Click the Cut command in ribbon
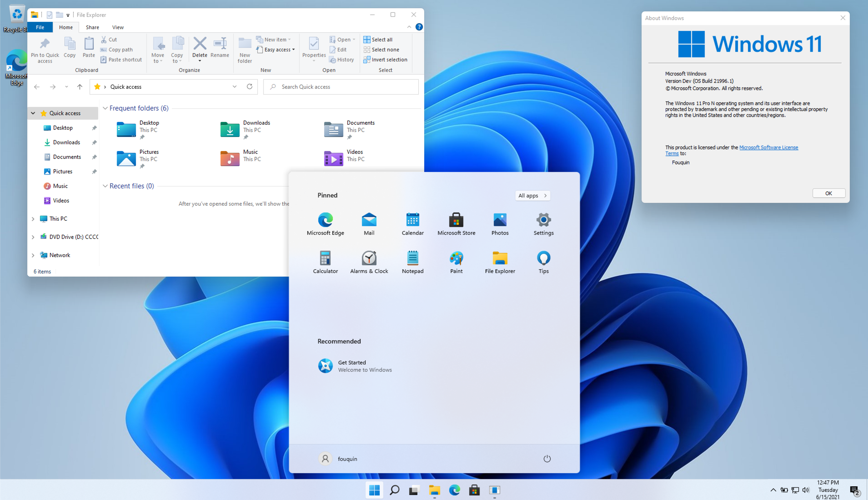Screen dimensions: 868x500 (x=109, y=40)
